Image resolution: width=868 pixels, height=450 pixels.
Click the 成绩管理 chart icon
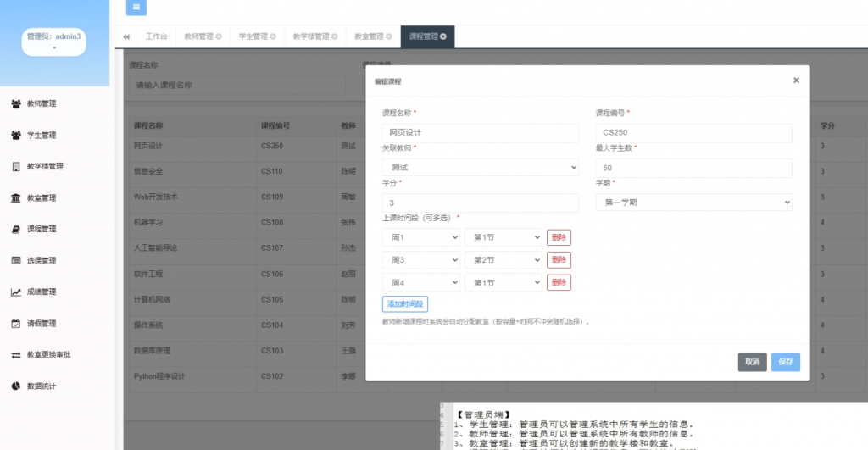coord(16,292)
